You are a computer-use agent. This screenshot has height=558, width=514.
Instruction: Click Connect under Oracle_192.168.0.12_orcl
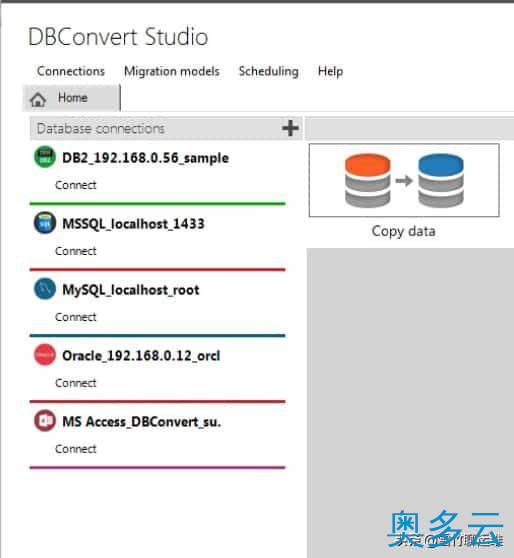[75, 383]
